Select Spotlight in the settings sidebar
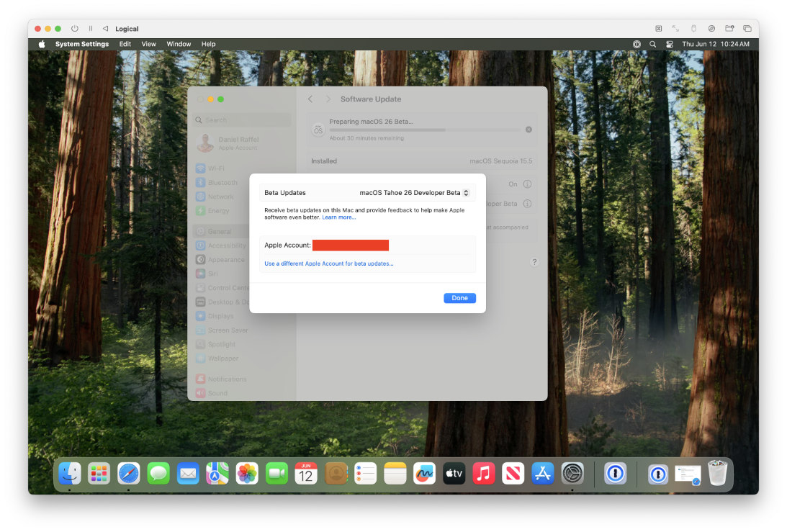Viewport: 787px width, 532px height. tap(221, 344)
